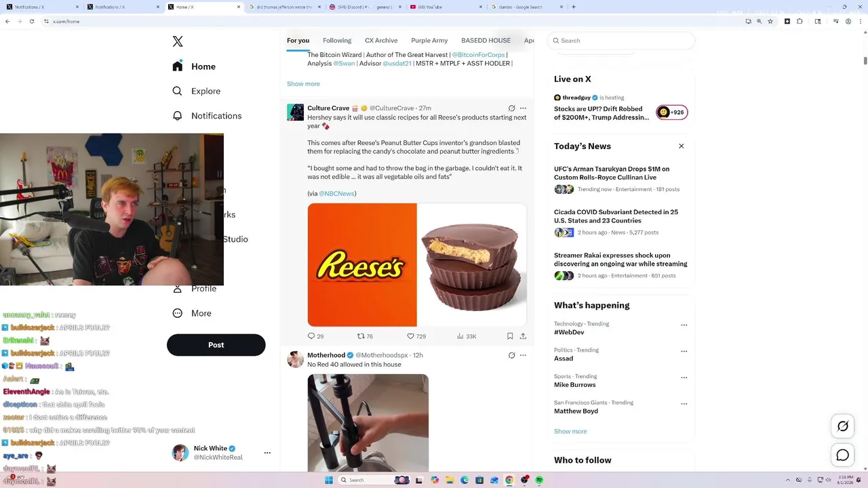The width and height of the screenshot is (868, 488).
Task: Reload the page with the refresh button
Action: coord(33,21)
